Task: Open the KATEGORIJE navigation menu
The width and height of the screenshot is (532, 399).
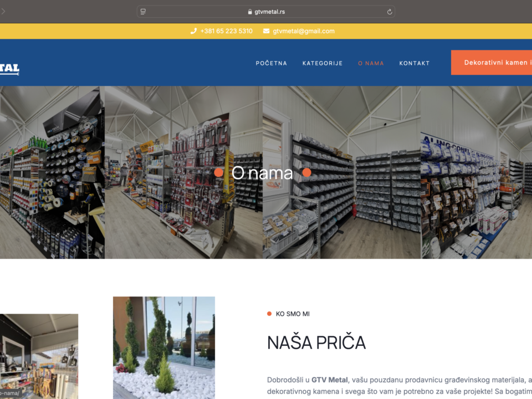Action: pos(323,63)
